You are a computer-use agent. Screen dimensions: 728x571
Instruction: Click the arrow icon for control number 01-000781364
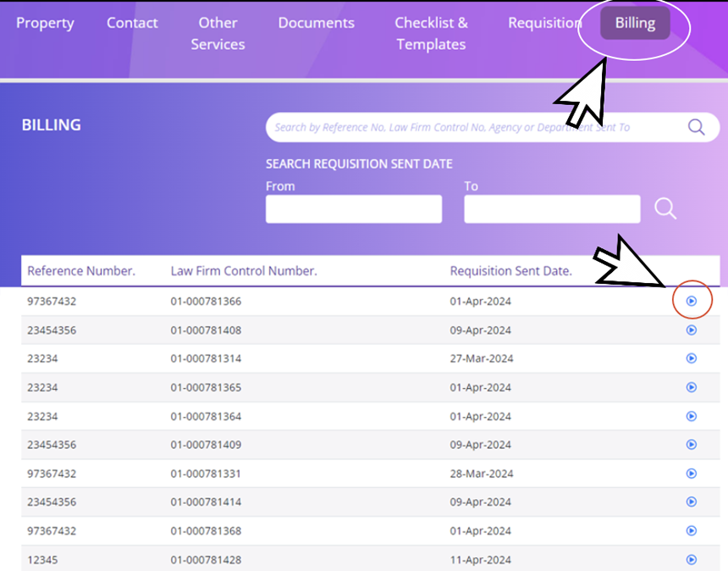pos(691,416)
